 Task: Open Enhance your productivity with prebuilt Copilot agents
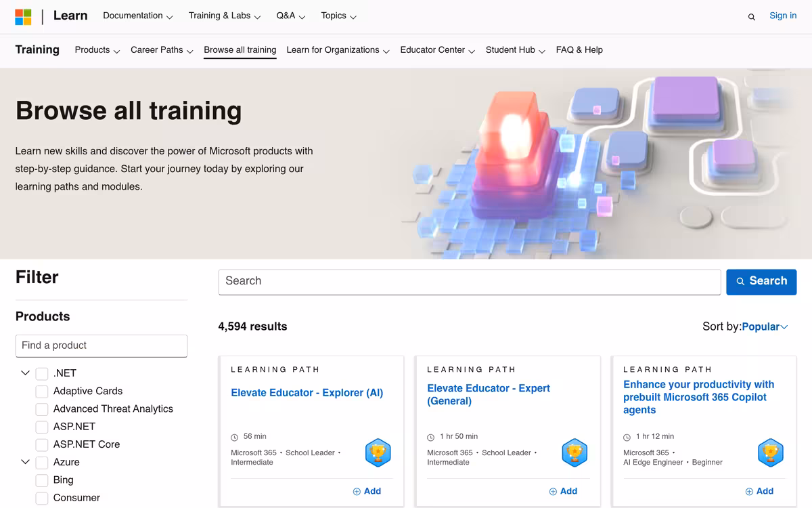699,397
